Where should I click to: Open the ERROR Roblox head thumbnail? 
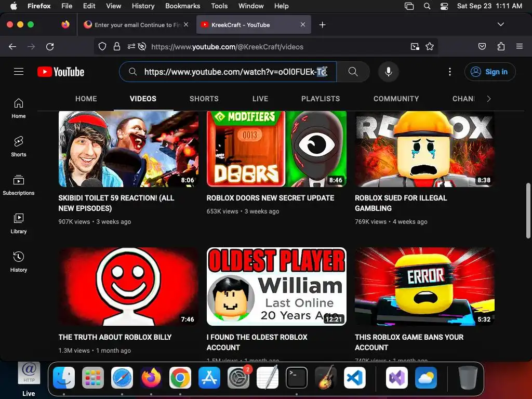(x=425, y=287)
